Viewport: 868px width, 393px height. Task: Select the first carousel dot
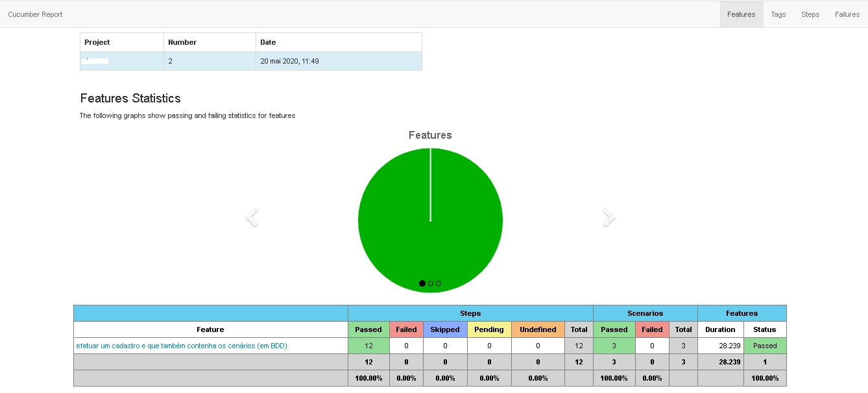click(x=422, y=283)
